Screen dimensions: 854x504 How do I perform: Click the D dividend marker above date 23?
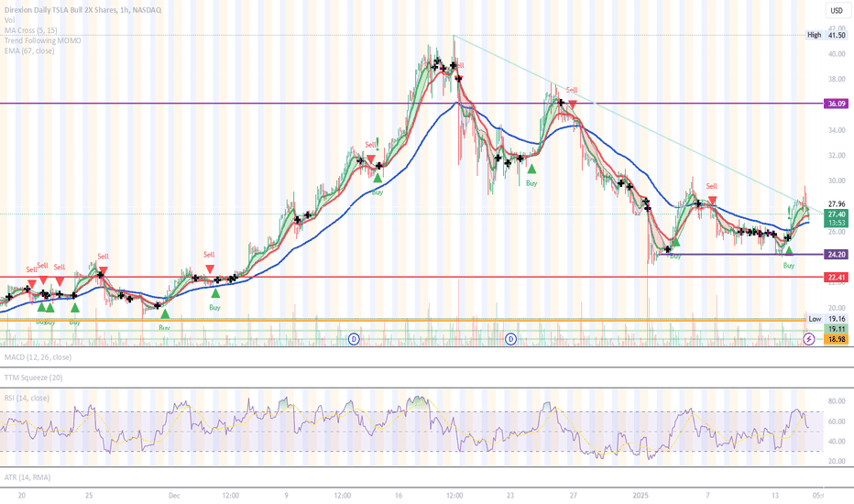coord(511,339)
